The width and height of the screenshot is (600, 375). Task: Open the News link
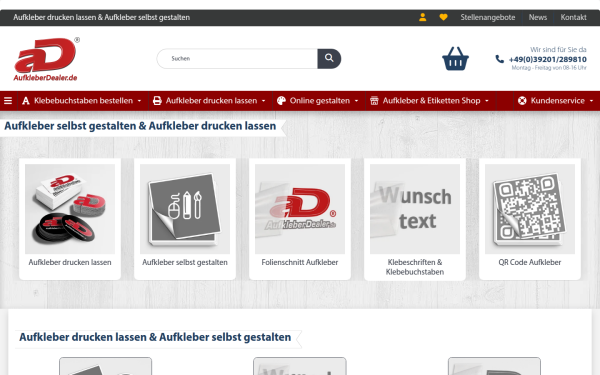538,17
